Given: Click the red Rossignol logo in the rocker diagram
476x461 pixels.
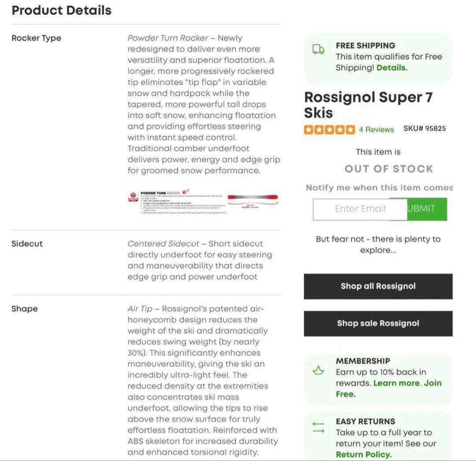Looking at the screenshot, I should [132, 197].
